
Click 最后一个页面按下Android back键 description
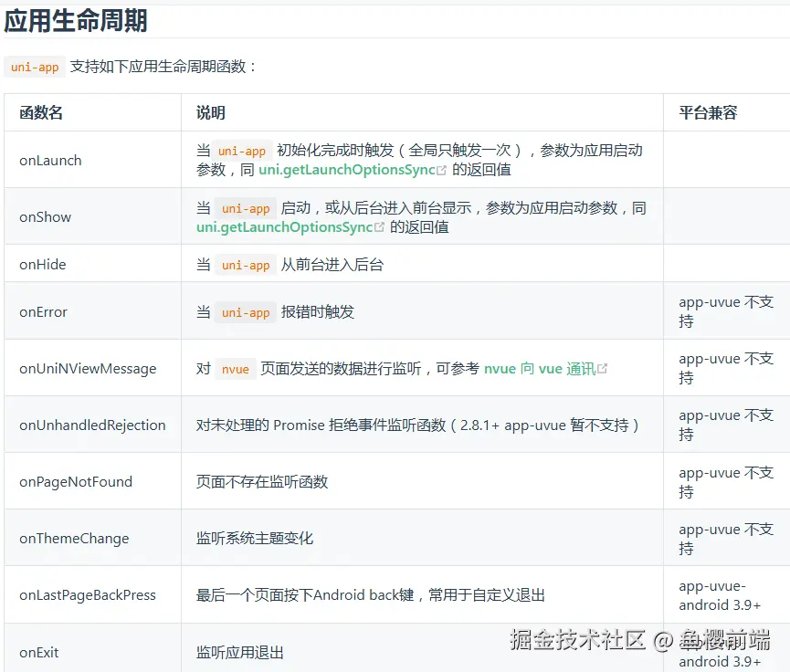click(370, 595)
